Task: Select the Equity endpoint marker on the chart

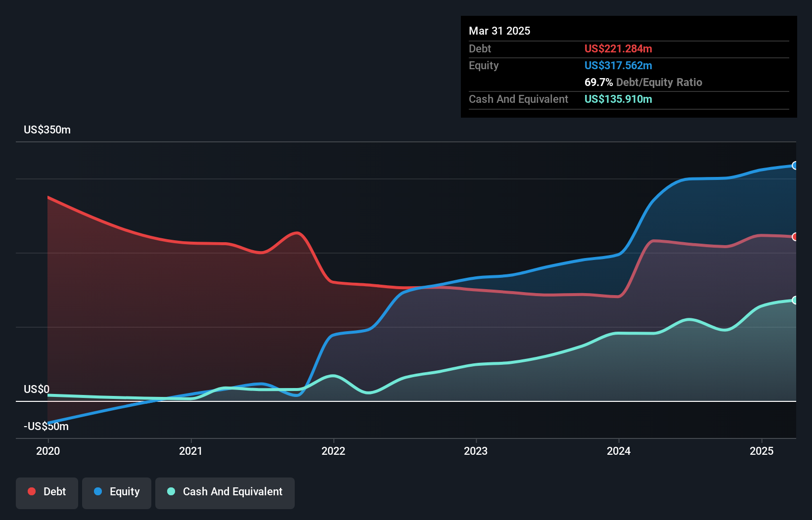Action: [795, 166]
